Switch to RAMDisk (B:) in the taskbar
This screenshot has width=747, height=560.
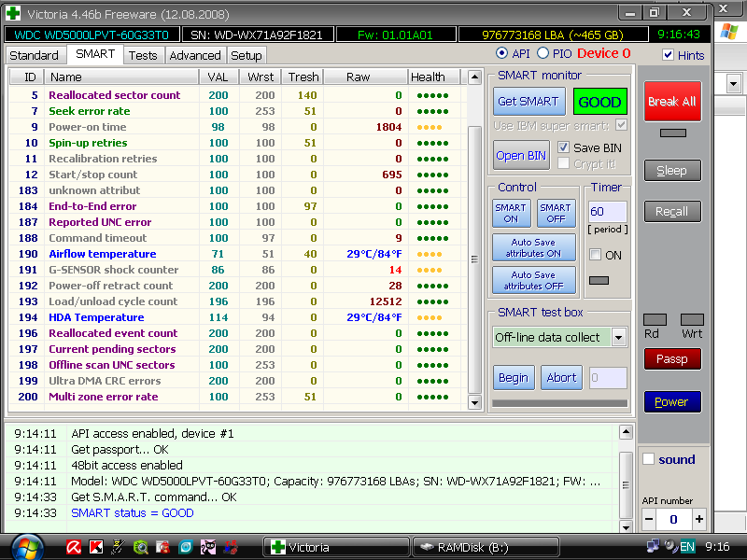486,547
